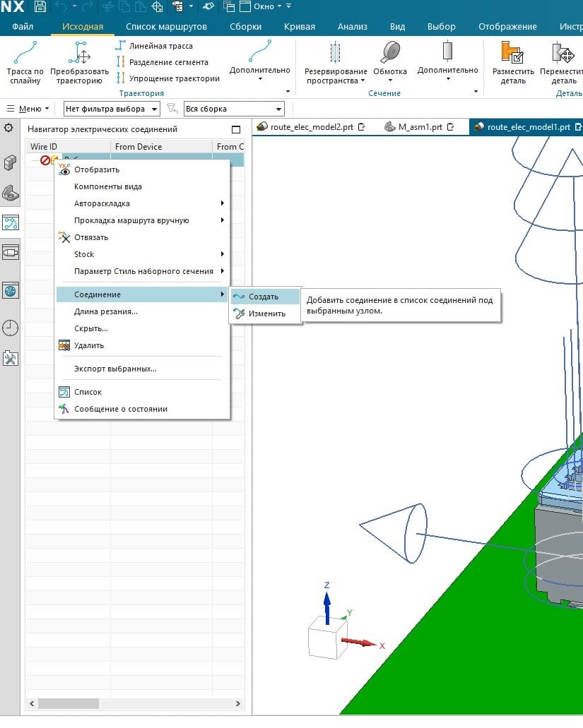Image resolution: width=583 pixels, height=728 pixels.
Task: Open the Stock submenu
Action: pos(142,254)
